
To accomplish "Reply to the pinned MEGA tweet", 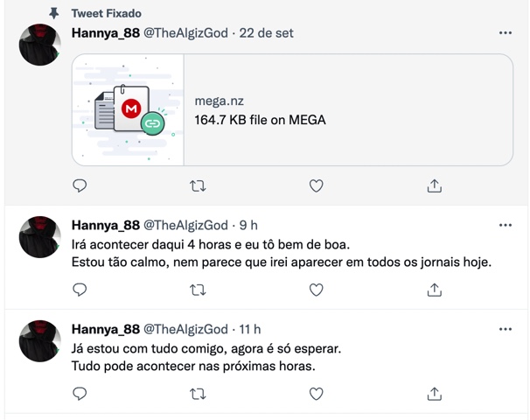I will (x=80, y=185).
